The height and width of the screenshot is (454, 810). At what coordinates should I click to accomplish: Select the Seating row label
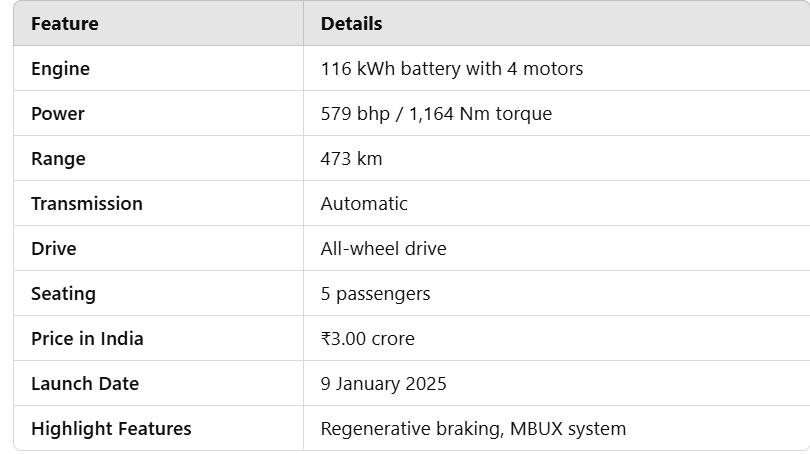63,293
